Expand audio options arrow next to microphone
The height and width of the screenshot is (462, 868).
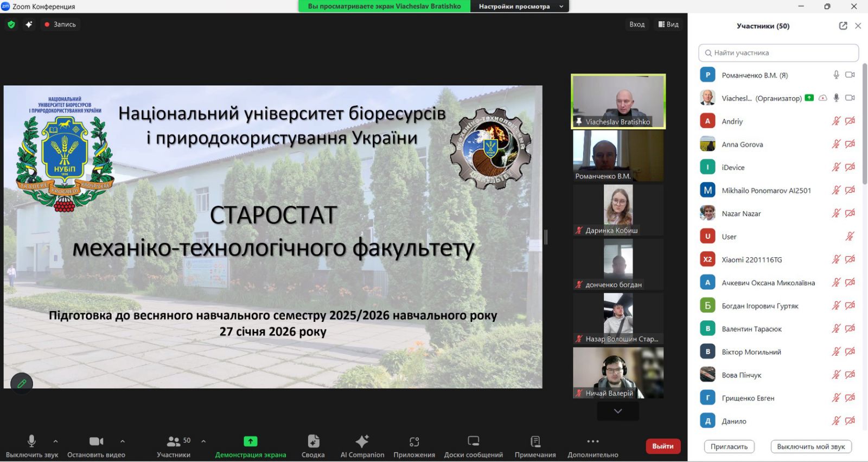pos(55,441)
